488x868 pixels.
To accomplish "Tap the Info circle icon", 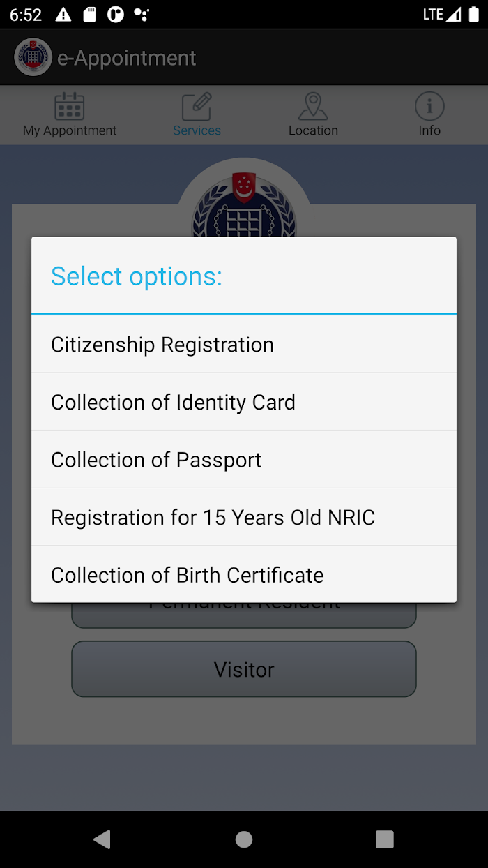I will [429, 106].
